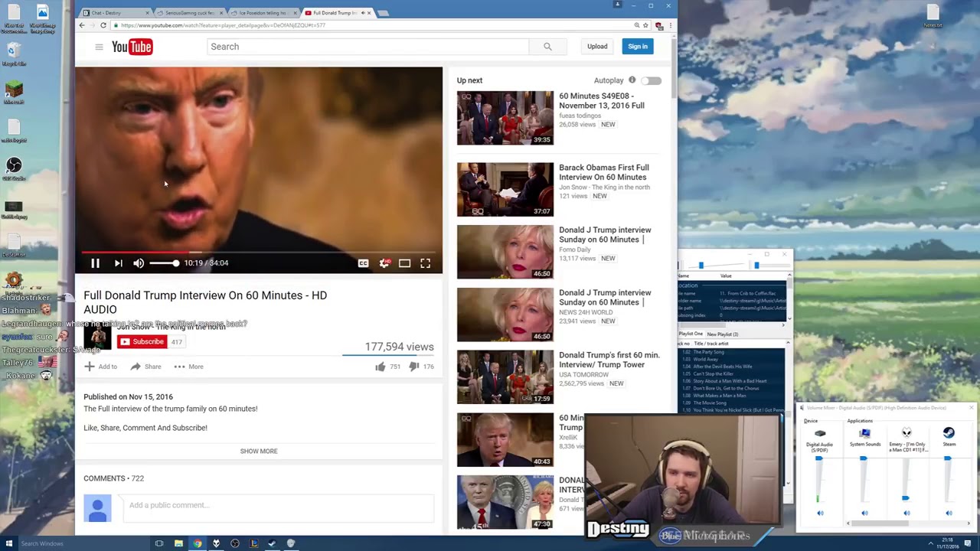980x551 pixels.
Task: Go back in browser
Action: pos(82,25)
